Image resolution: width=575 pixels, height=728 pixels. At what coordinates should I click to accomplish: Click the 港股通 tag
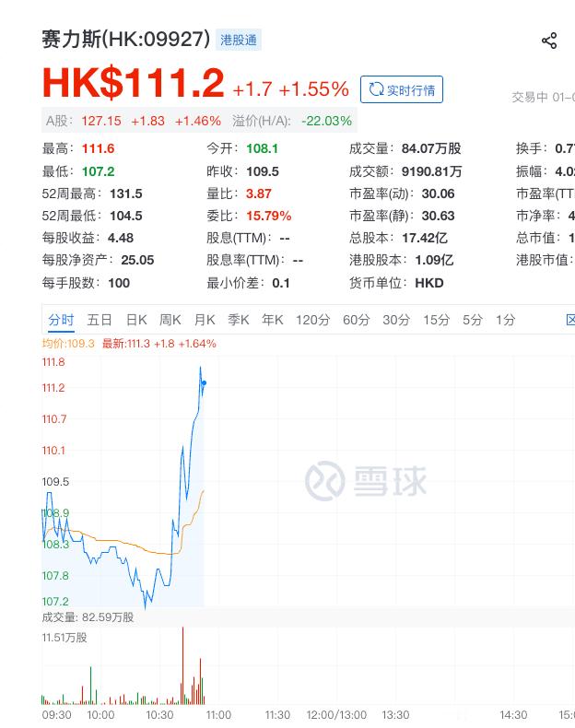point(239,40)
